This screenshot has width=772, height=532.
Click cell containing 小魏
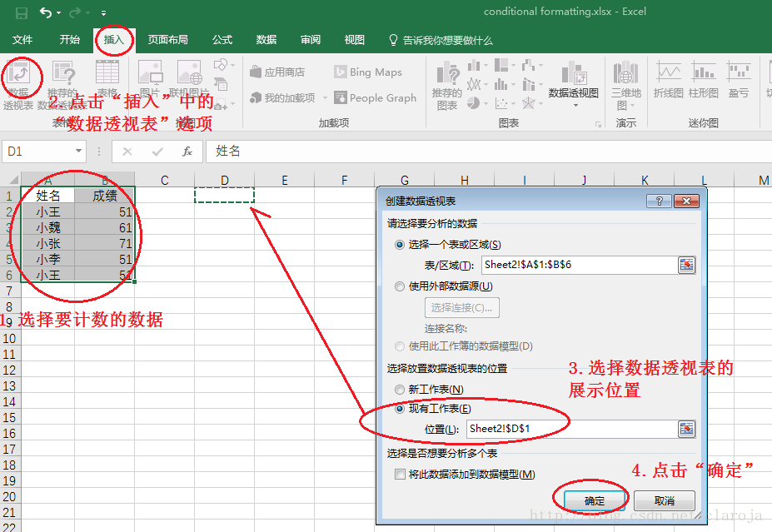tap(47, 227)
